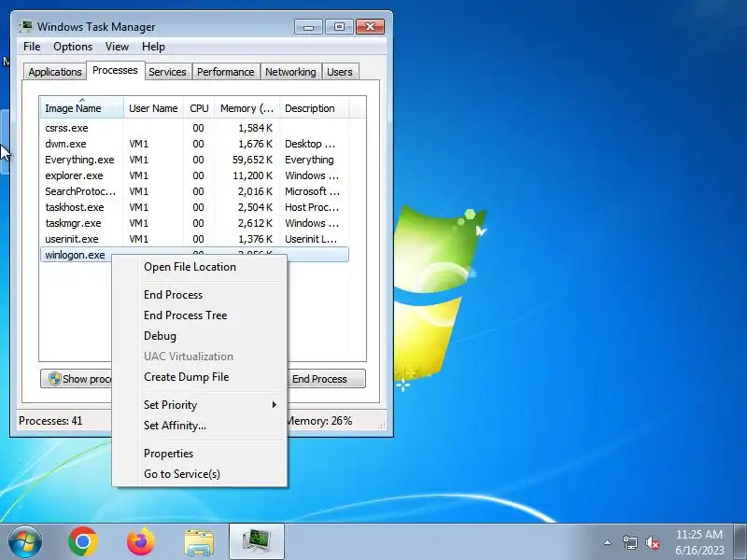The image size is (747, 560).
Task: Select the taskmgr.exe process row
Action: 194,223
